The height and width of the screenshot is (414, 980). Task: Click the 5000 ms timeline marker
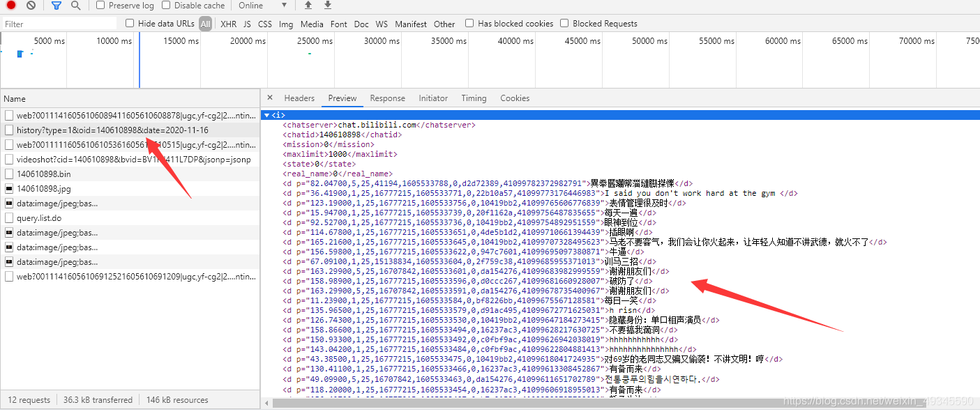click(x=50, y=41)
